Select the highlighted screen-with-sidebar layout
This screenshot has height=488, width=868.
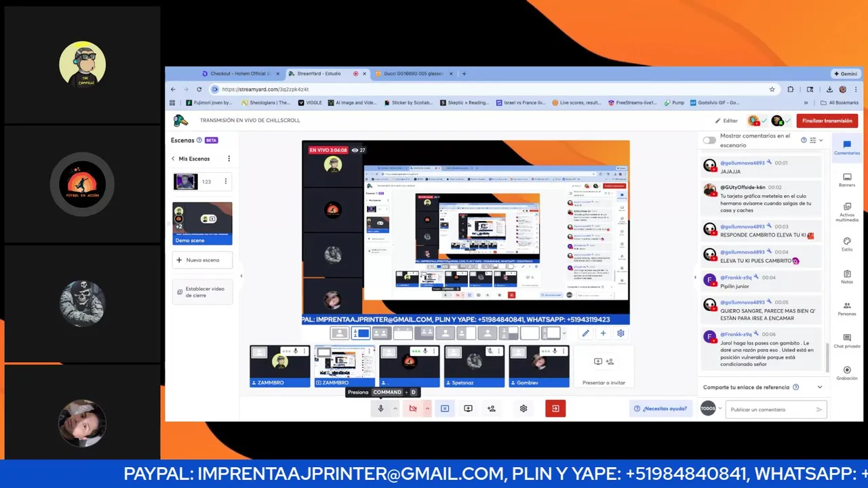pyautogui.click(x=361, y=333)
